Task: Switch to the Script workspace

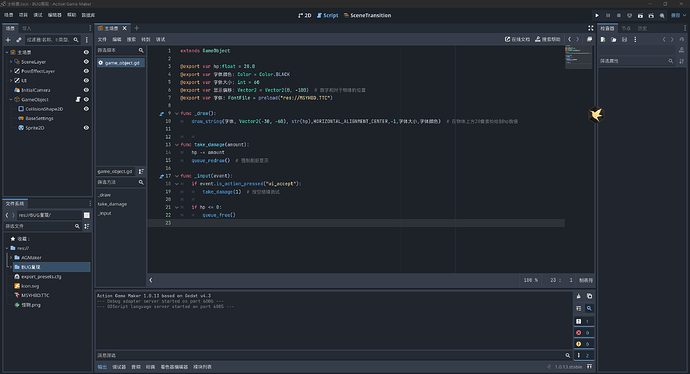Action: pos(327,15)
